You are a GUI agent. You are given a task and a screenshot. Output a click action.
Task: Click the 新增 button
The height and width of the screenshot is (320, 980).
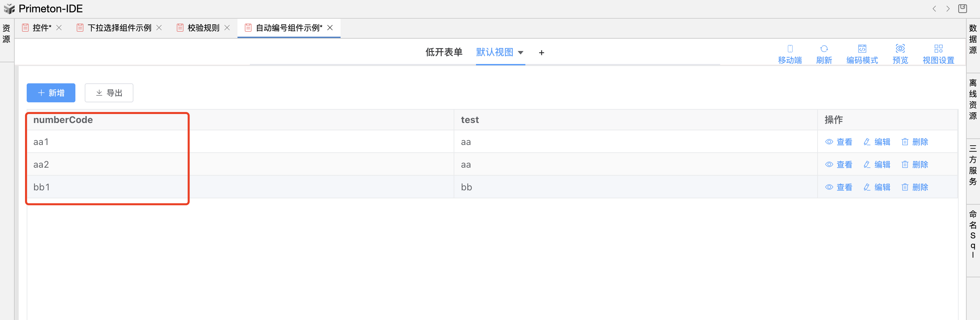pos(51,93)
